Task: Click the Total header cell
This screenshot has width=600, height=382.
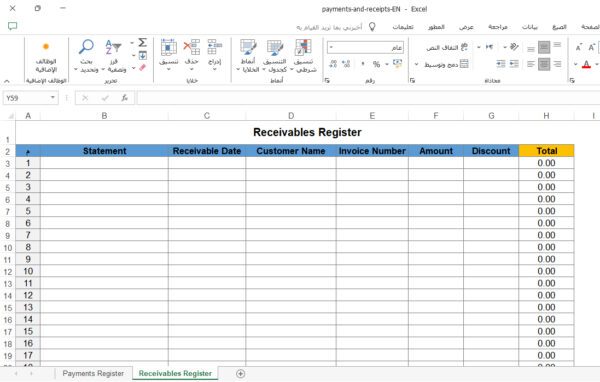Action: click(546, 151)
